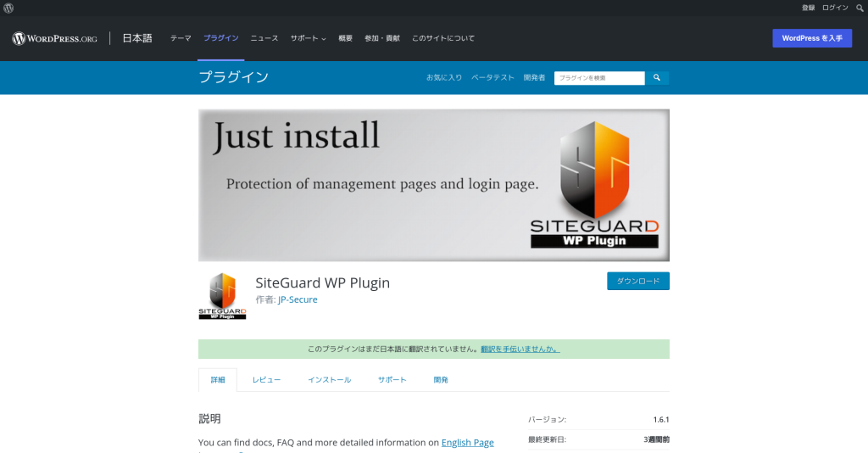Select the 開発 tab
Screen dimensions: 868x453
441,380
